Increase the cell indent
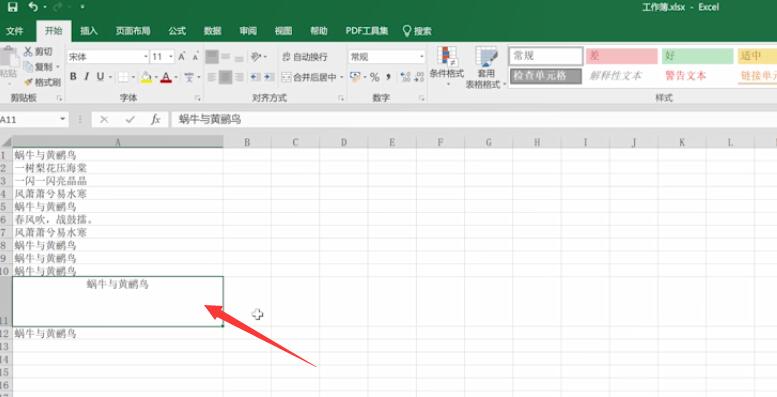Image resolution: width=777 pixels, height=397 pixels. (269, 77)
